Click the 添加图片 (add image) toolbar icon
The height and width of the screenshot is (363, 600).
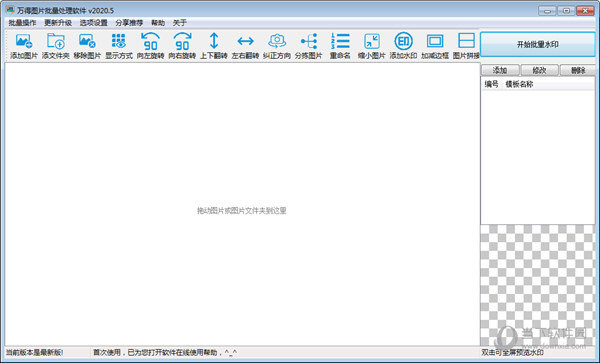(24, 46)
